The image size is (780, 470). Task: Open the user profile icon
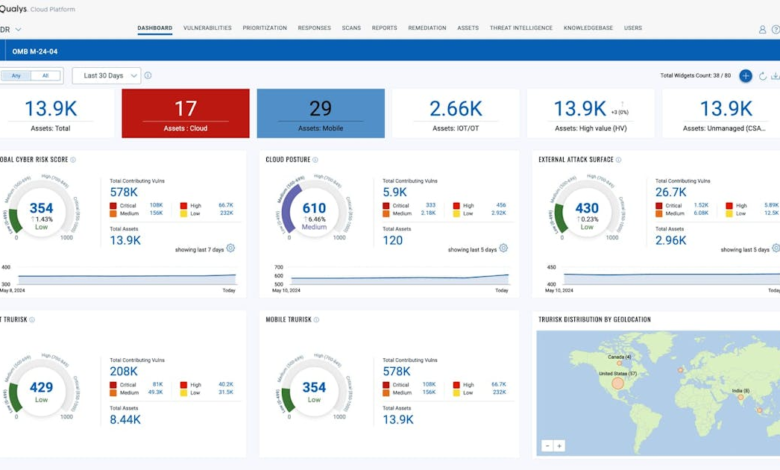(x=762, y=30)
